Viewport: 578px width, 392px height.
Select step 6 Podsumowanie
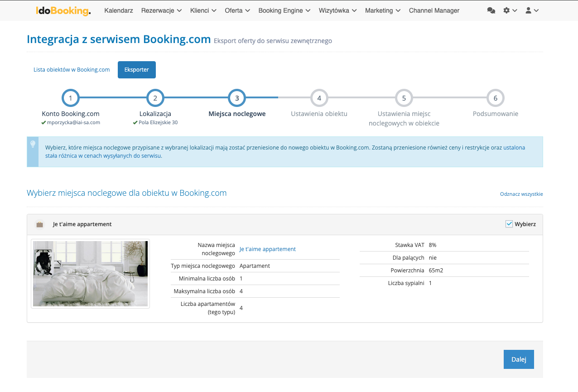pos(495,97)
